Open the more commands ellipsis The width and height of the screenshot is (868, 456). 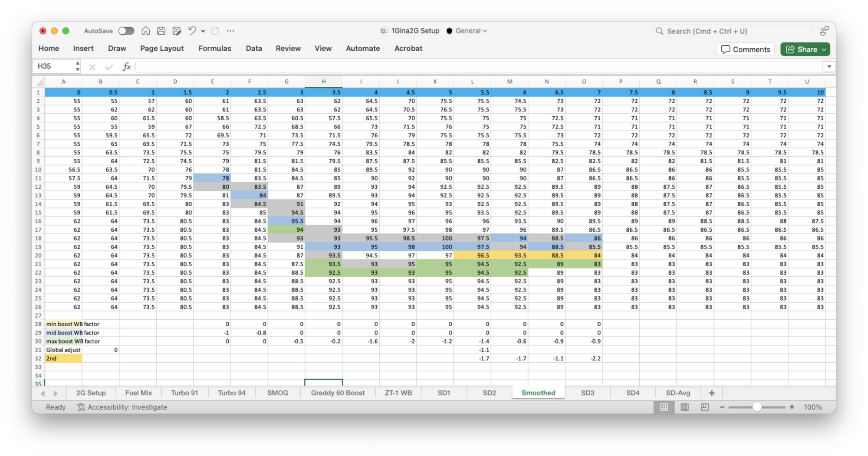point(230,31)
